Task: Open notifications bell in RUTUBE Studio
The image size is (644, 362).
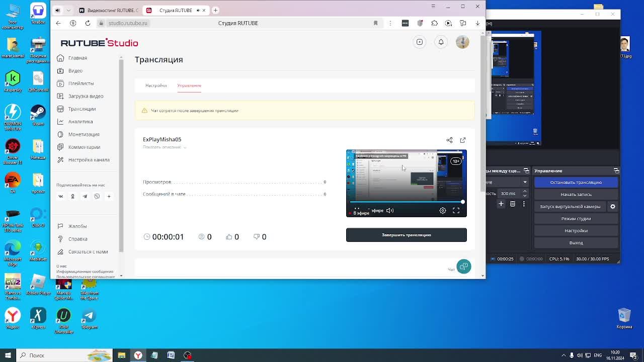Action: [441, 42]
